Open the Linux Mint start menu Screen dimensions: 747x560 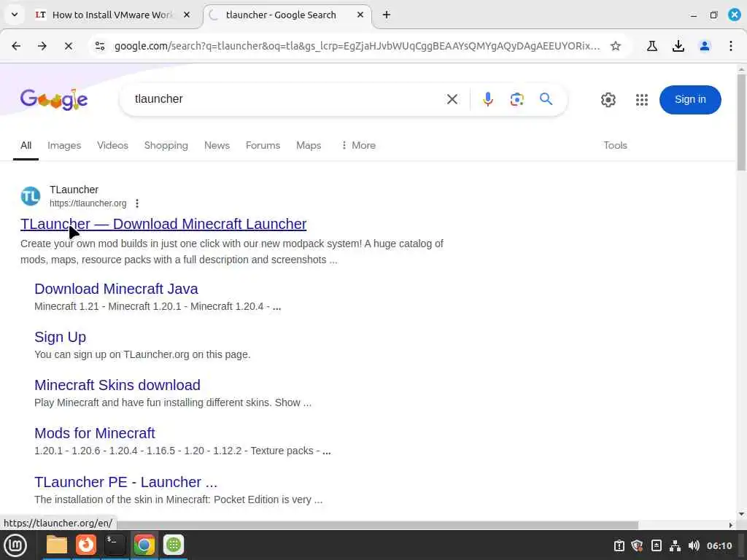pos(15,545)
